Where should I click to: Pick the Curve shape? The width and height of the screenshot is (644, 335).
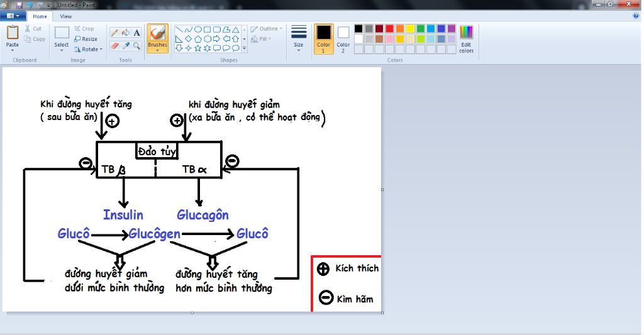tap(189, 30)
